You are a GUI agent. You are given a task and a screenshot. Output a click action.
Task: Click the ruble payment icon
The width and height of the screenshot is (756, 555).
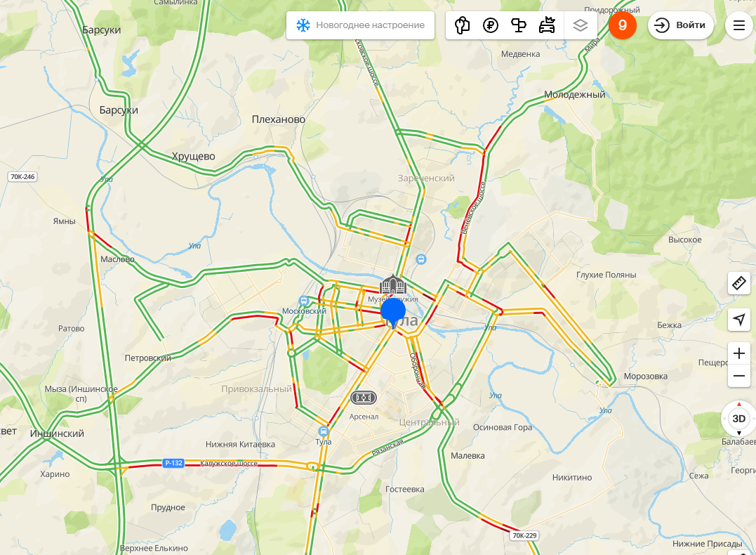(491, 25)
